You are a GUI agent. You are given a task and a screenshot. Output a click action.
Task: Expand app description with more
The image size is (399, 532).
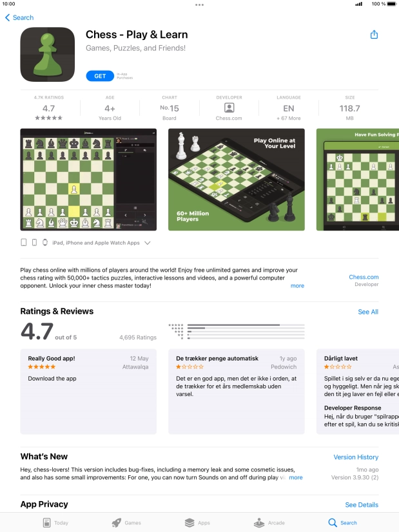(297, 286)
